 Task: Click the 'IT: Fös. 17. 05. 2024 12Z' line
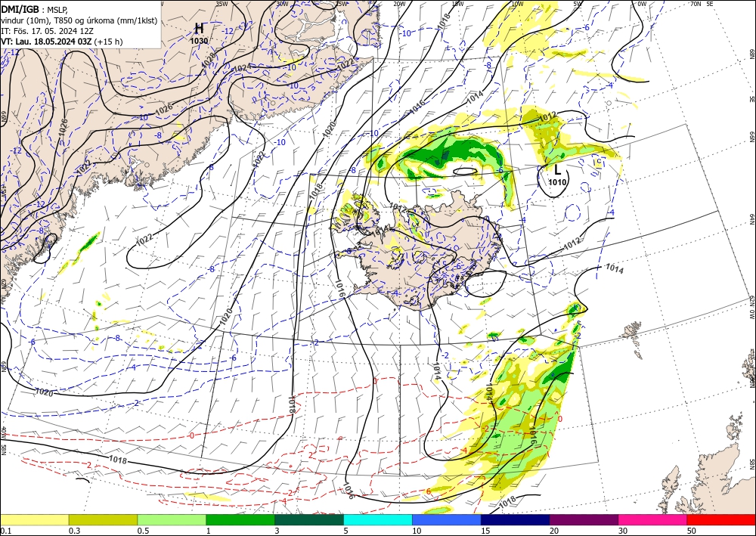[x=47, y=31]
